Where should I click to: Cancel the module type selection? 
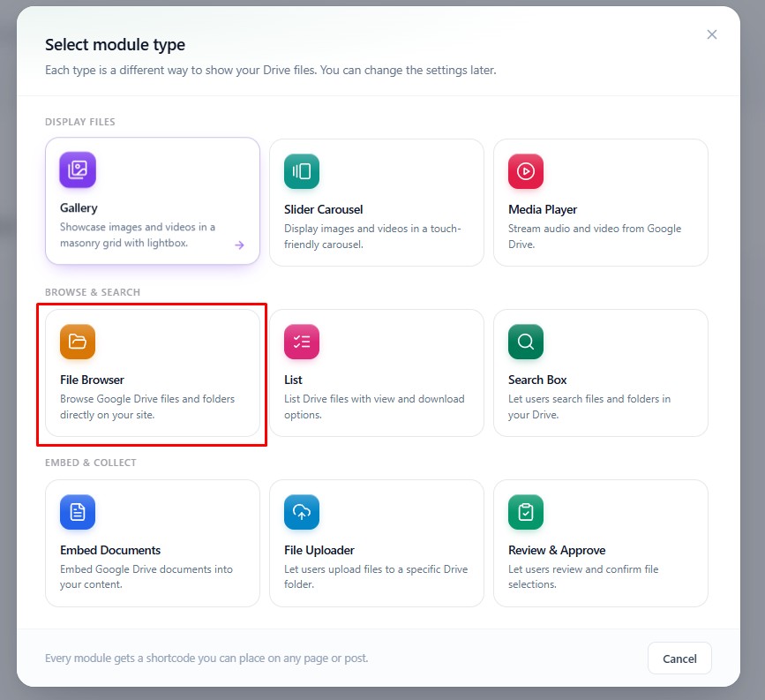[x=679, y=659]
